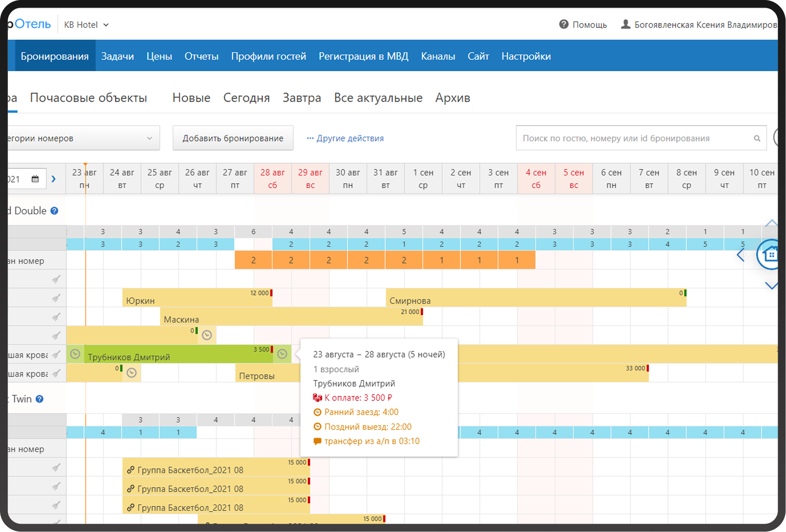This screenshot has width=786, height=532.
Task: Click into the guest search field
Action: coord(636,138)
